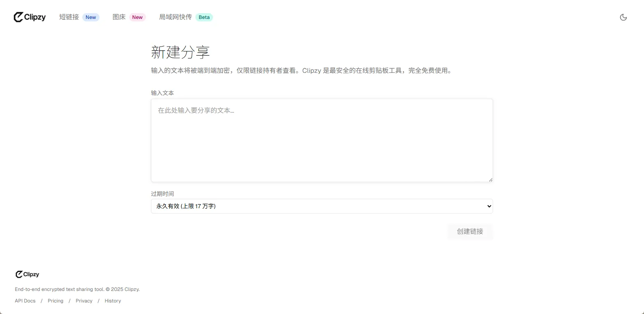Open the 局域网快传 page

[176, 17]
